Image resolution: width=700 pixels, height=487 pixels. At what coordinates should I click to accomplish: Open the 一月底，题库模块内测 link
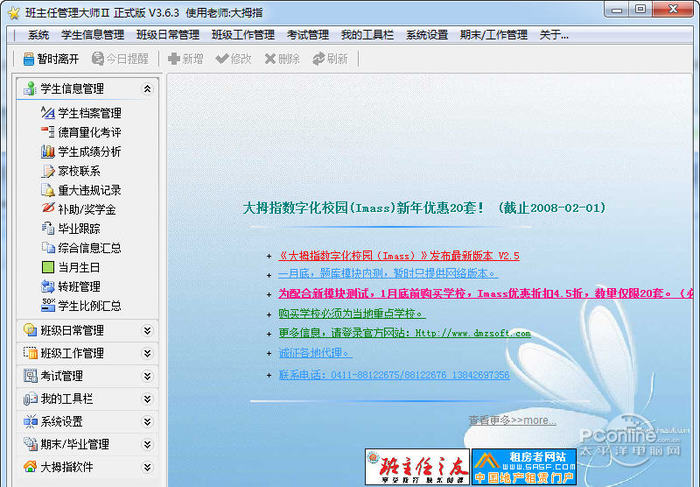(x=388, y=273)
